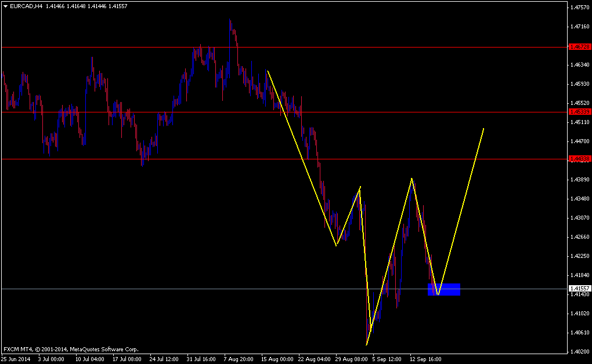Click the triangle arrow beside EURCAD,H4
The height and width of the screenshot is (364, 592).
click(5, 6)
